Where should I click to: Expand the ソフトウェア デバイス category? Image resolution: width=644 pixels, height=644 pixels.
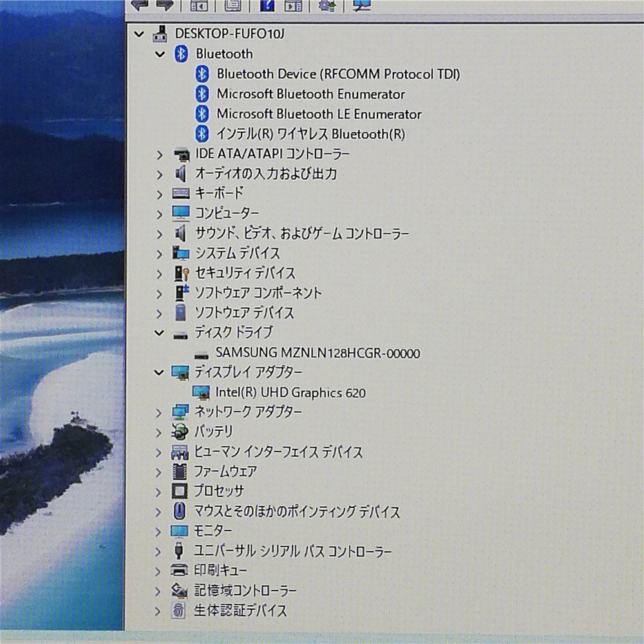159,314
